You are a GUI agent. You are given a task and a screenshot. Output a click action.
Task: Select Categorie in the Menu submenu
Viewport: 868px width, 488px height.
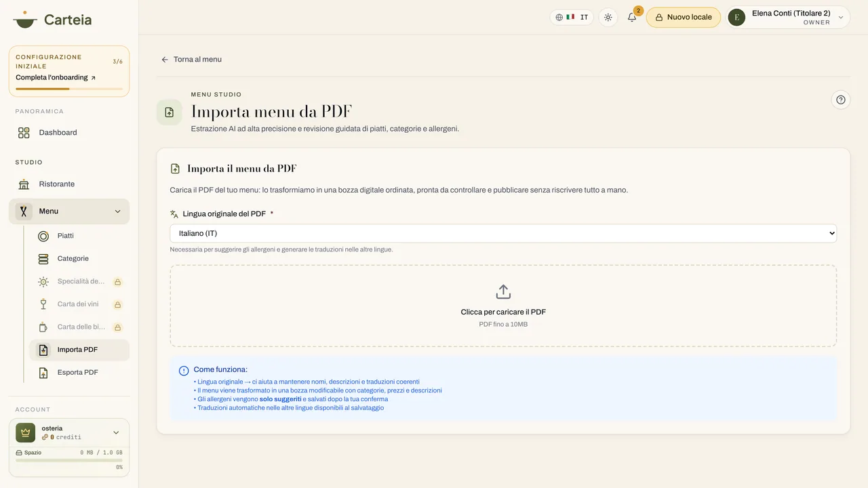(x=79, y=259)
